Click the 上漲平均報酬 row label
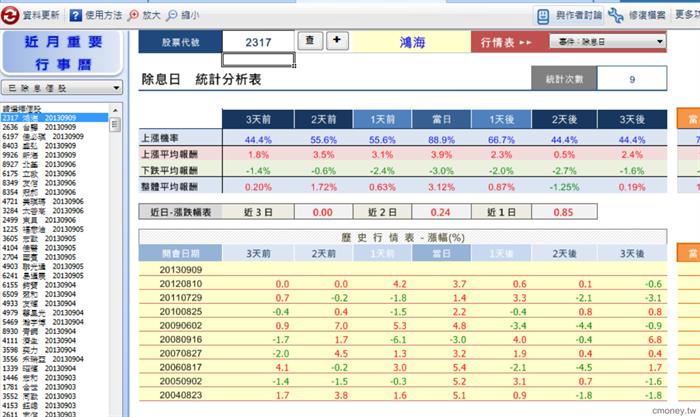The image size is (700, 417). point(180,154)
